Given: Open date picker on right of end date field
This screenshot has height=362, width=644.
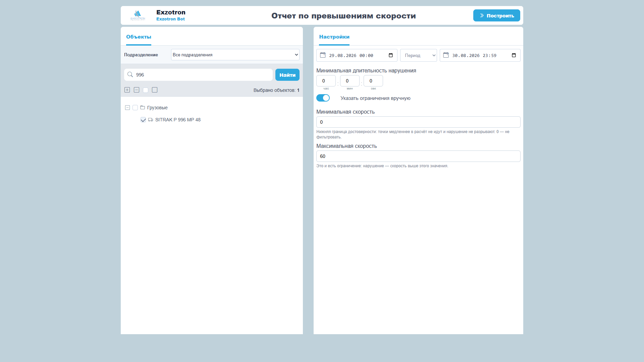Looking at the screenshot, I should click(x=514, y=55).
